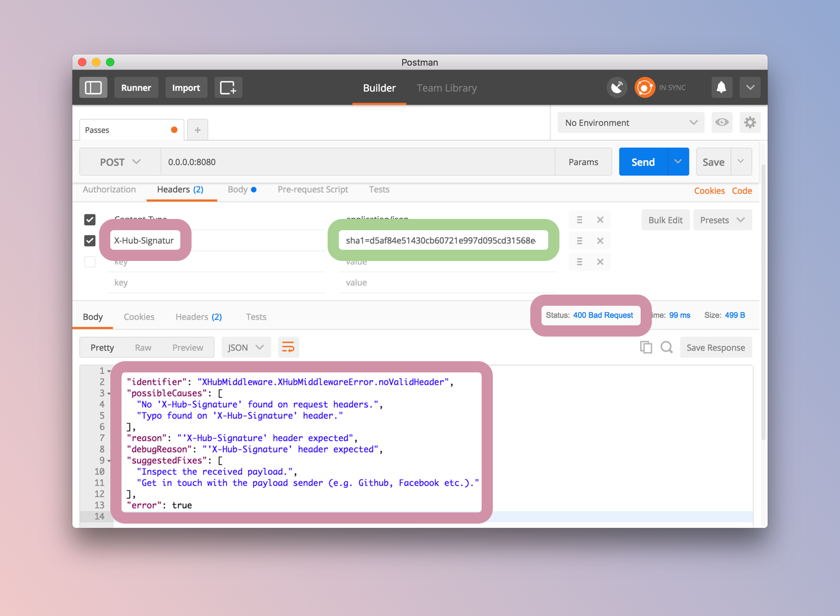Open the Cookies link
The height and width of the screenshot is (616, 840).
coord(710,190)
